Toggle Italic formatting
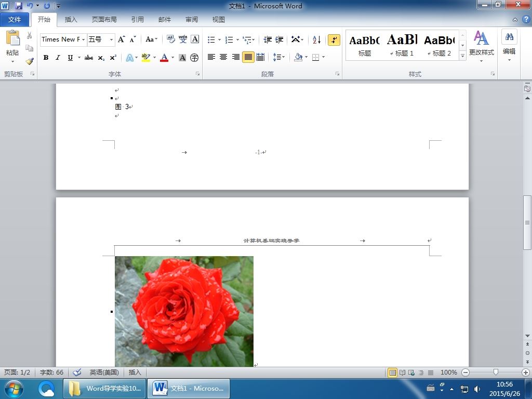The width and height of the screenshot is (532, 399). click(58, 58)
